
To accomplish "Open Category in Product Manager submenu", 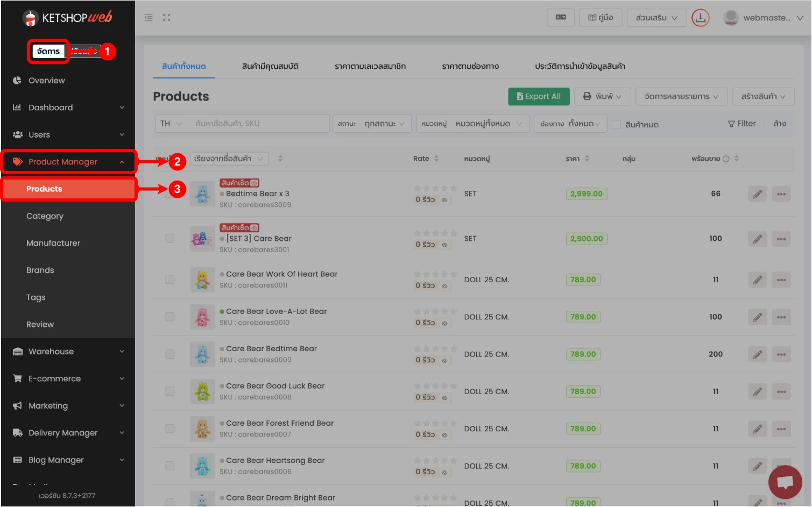I will pos(45,216).
